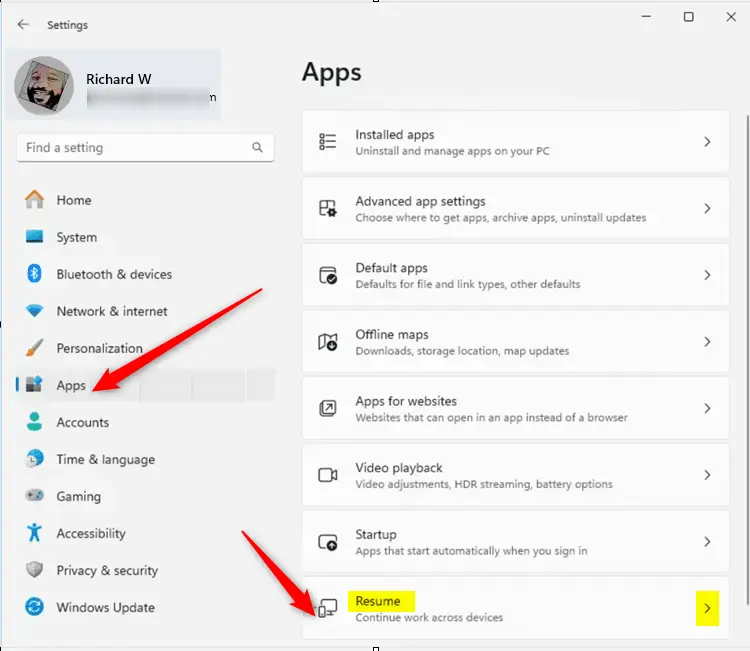The image size is (750, 651).
Task: Go to Home settings page
Action: 74,200
